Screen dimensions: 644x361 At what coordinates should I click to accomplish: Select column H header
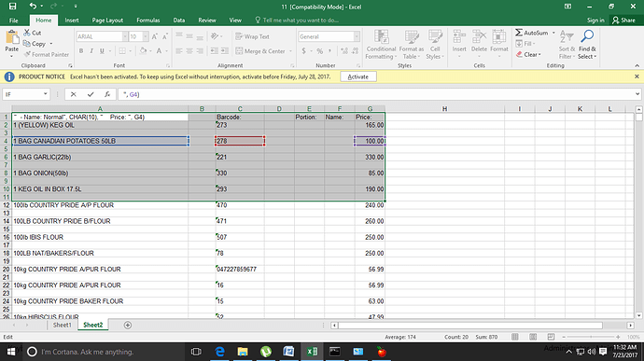[444, 109]
